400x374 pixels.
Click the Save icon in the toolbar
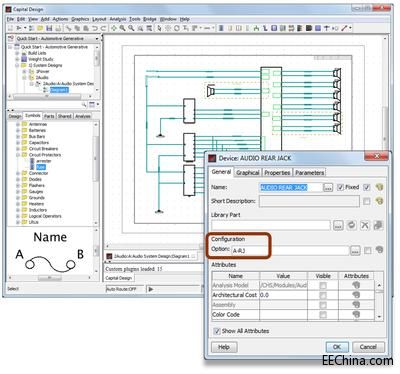click(x=49, y=28)
